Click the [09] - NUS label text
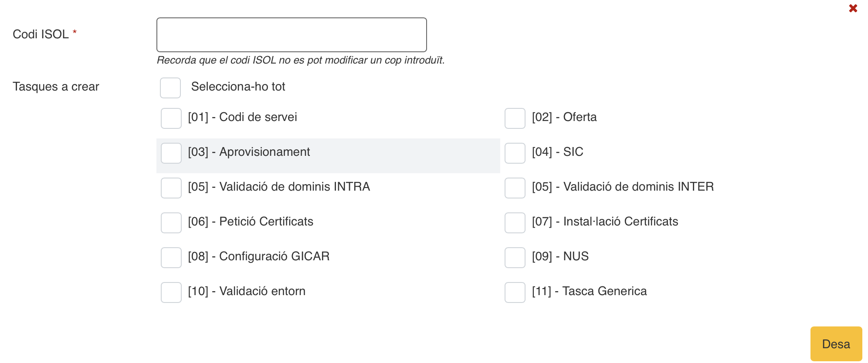868x363 pixels. [560, 256]
